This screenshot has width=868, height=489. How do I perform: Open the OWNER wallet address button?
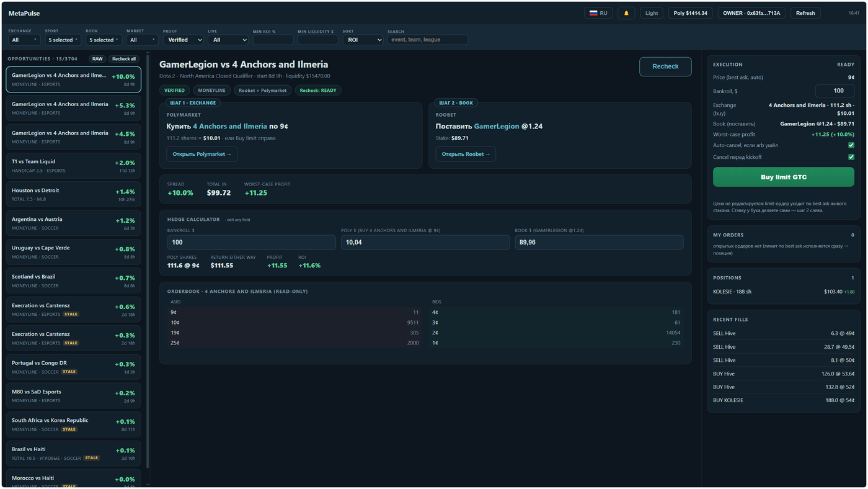point(751,13)
